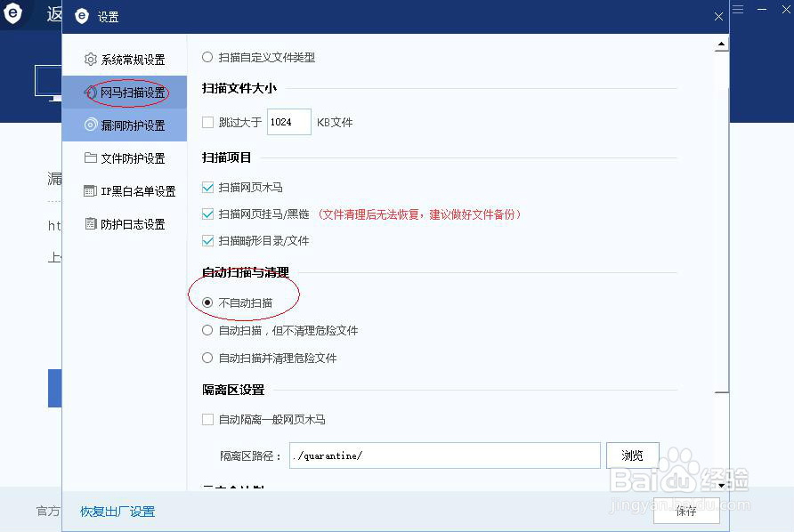Click the main window shield logo

(12, 13)
